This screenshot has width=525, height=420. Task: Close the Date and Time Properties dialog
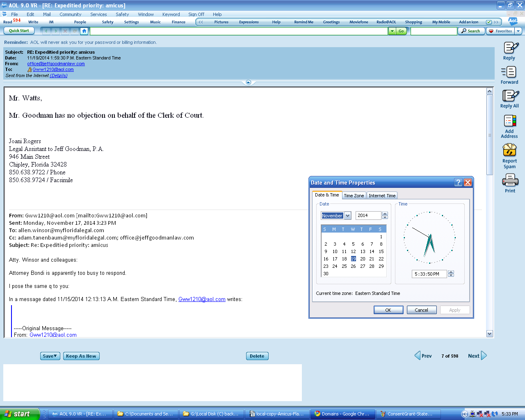[x=468, y=183]
